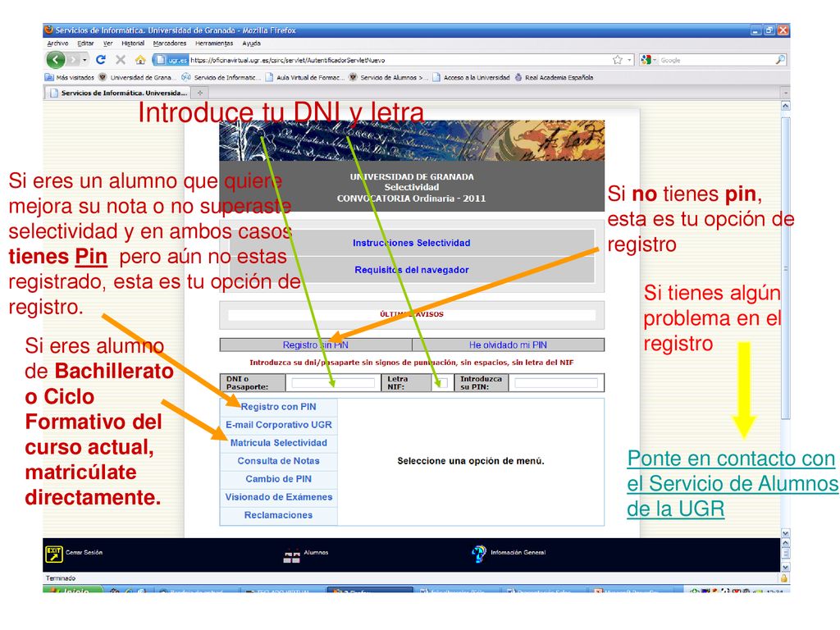Viewport: 840px width, 630px height.
Task: Click the ugr.es site identity button
Action: [x=171, y=60]
